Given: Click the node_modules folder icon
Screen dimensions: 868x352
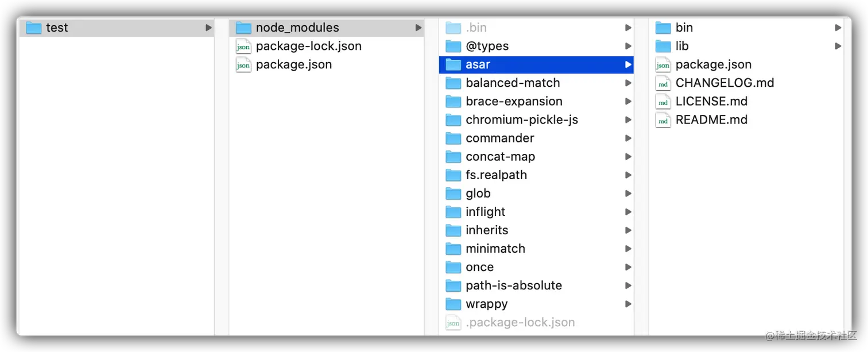Looking at the screenshot, I should [x=244, y=28].
